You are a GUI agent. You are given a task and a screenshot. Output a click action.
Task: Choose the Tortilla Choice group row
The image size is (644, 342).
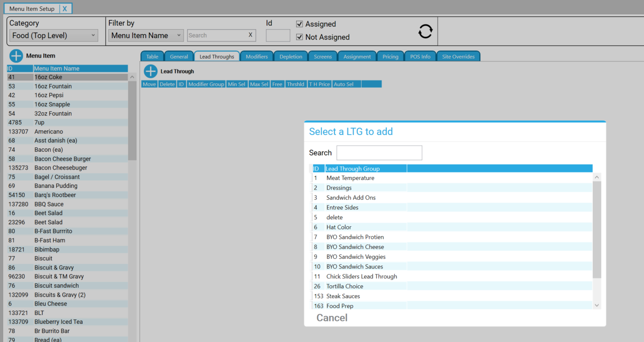344,286
